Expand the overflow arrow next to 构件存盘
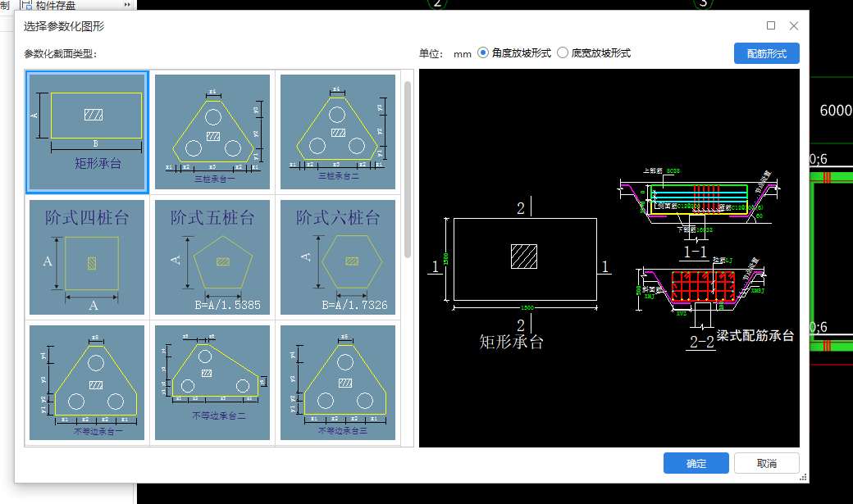853x504 pixels. pos(127,4)
